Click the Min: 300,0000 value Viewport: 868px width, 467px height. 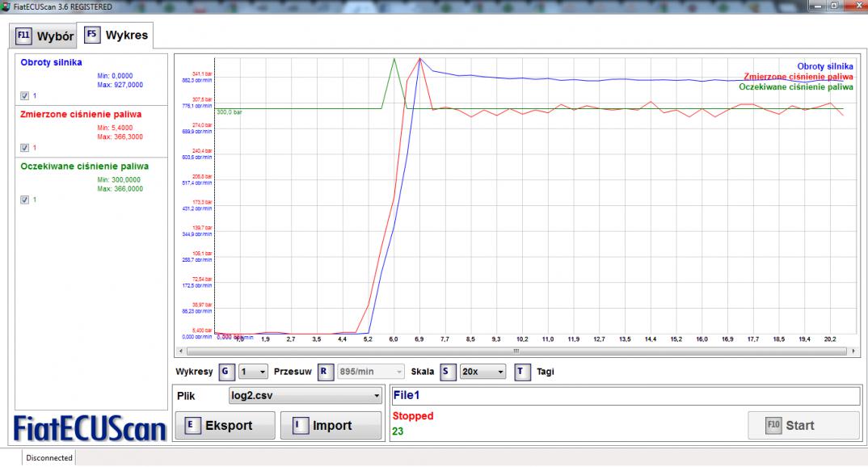[x=119, y=180]
